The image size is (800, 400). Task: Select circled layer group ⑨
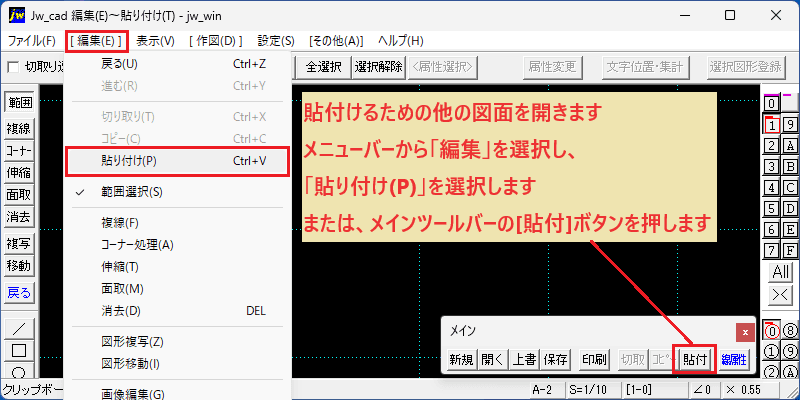(x=790, y=352)
